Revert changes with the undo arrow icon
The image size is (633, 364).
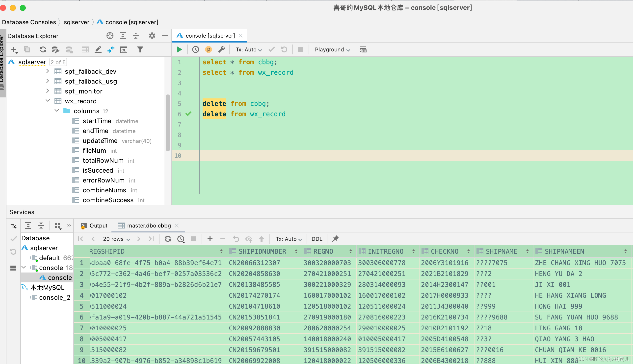pos(236,239)
